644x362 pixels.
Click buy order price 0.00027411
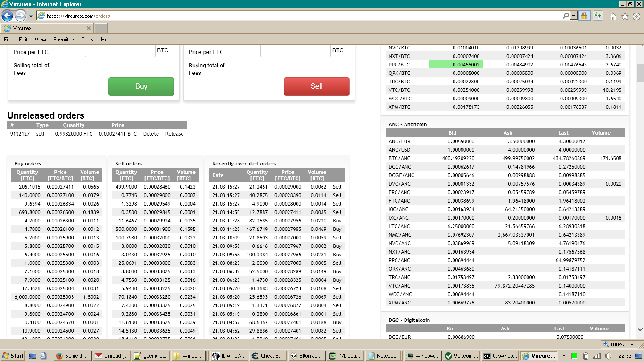(x=60, y=187)
